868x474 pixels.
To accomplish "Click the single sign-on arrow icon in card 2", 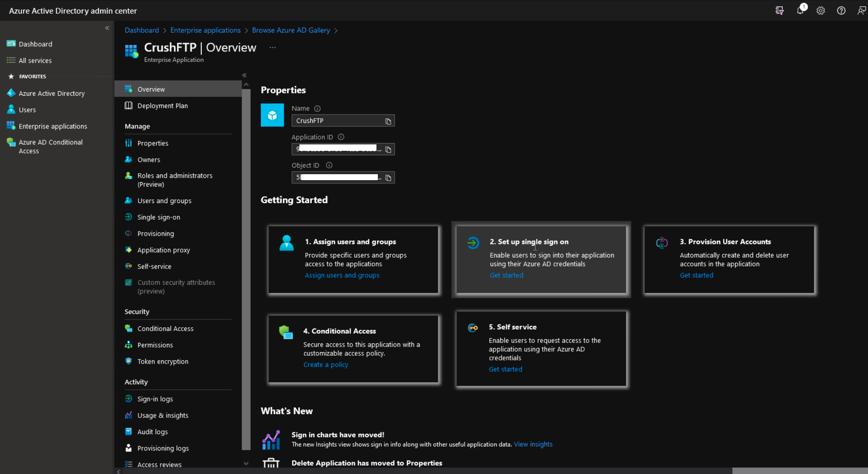I will [473, 243].
